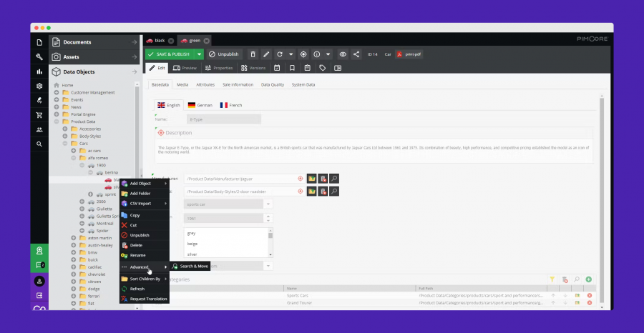Open the shopping cart Ecommerce icon
This screenshot has height=333, width=644.
coord(39,115)
